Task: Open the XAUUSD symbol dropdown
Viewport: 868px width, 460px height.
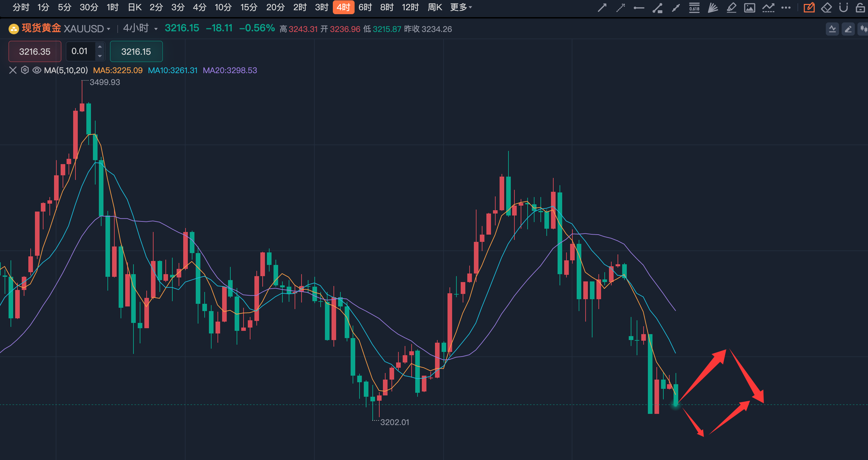Action: (x=108, y=29)
